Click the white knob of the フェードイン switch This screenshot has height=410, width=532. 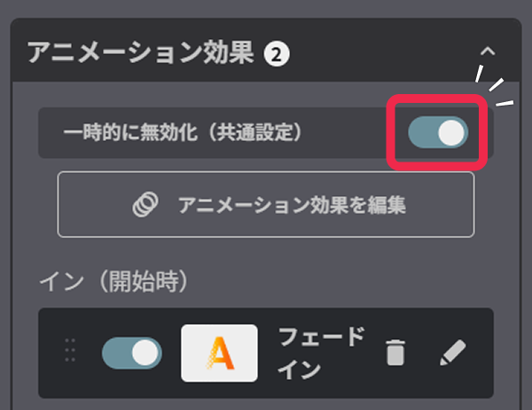(145, 353)
